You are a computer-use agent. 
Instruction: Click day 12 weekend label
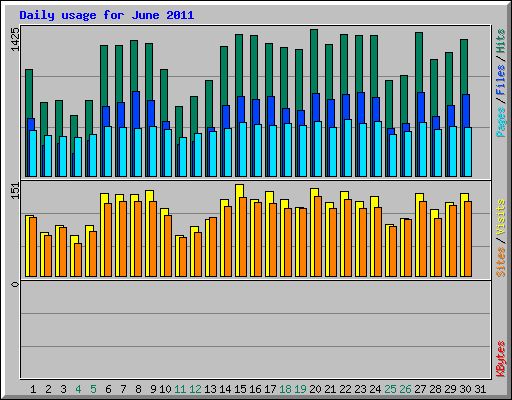(x=195, y=389)
